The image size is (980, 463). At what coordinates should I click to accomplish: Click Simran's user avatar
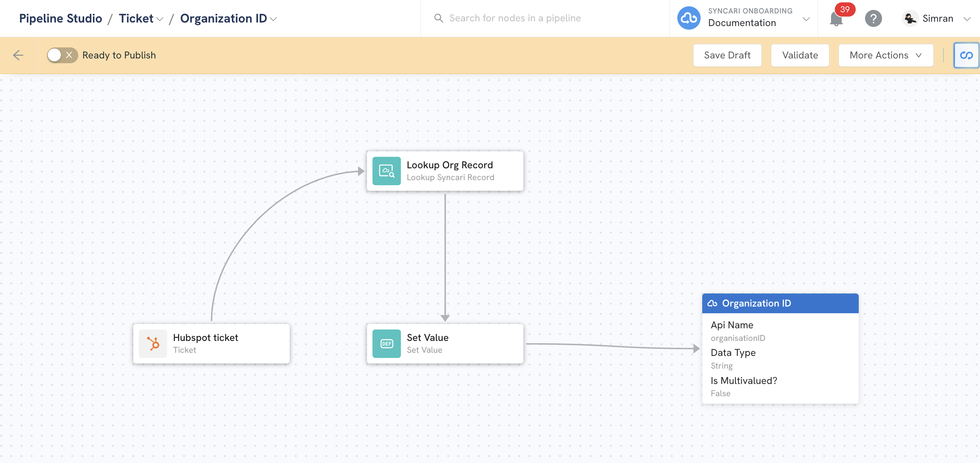point(910,19)
